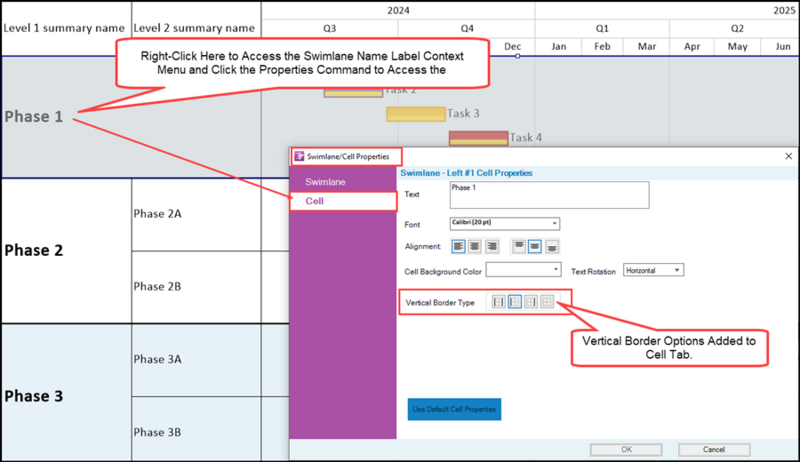The width and height of the screenshot is (800, 462).
Task: Click the Swimlane/Cell Properties title icon
Action: (299, 157)
